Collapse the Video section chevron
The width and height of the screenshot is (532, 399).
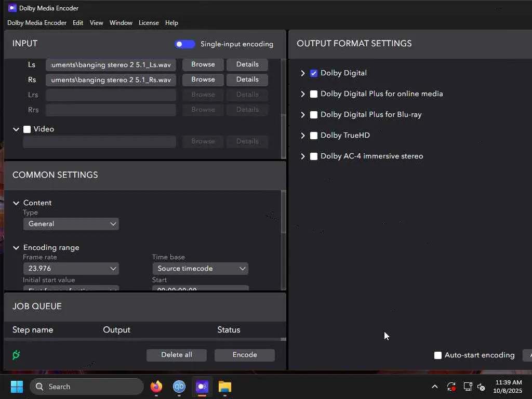click(x=16, y=129)
